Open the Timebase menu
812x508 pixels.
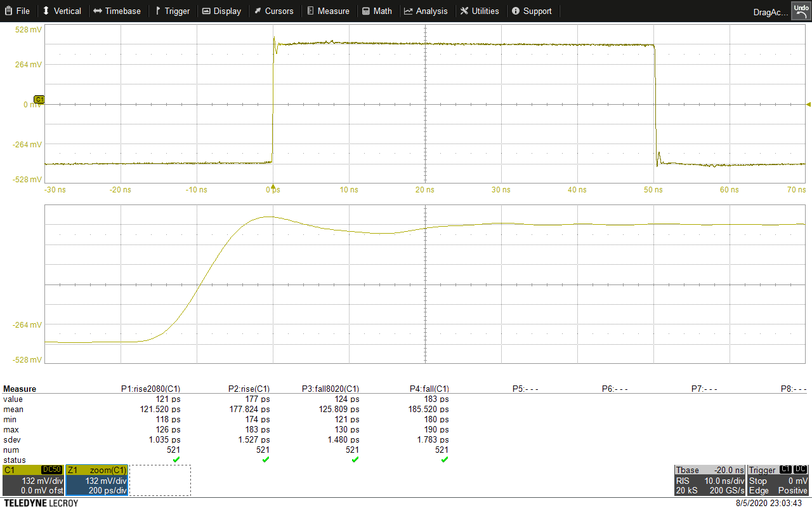click(x=117, y=11)
